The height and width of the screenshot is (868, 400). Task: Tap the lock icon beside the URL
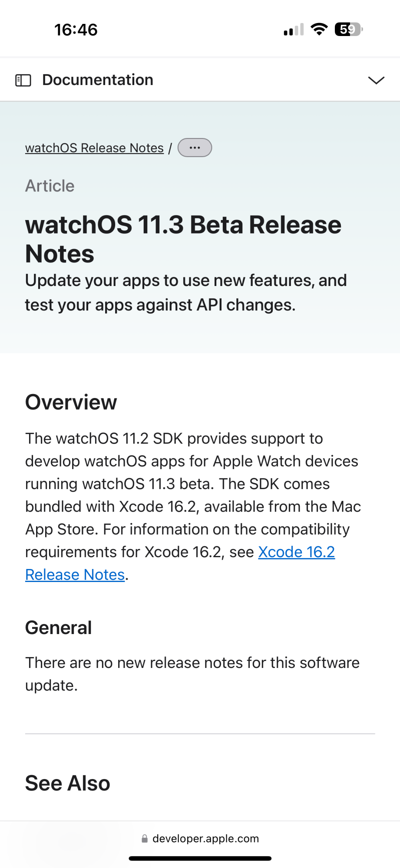(145, 839)
